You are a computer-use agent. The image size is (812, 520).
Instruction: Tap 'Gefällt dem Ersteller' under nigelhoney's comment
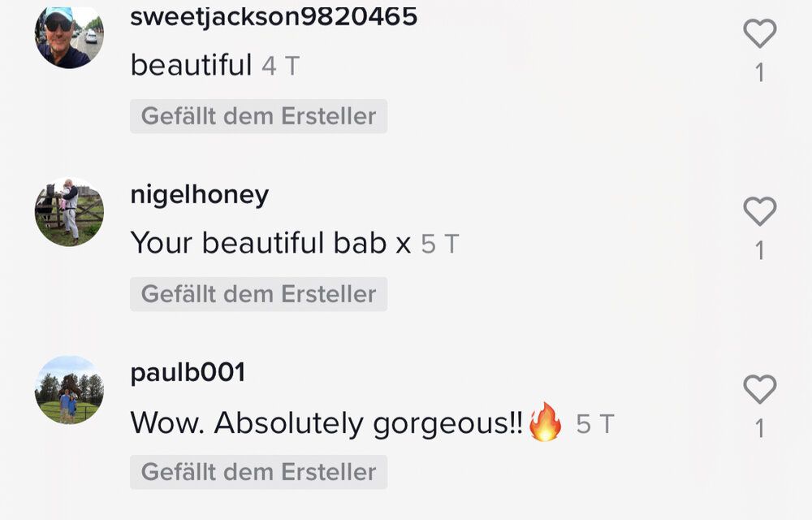[258, 294]
